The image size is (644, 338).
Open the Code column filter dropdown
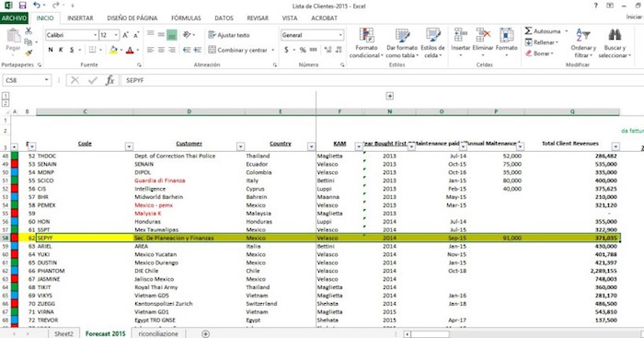(129, 146)
